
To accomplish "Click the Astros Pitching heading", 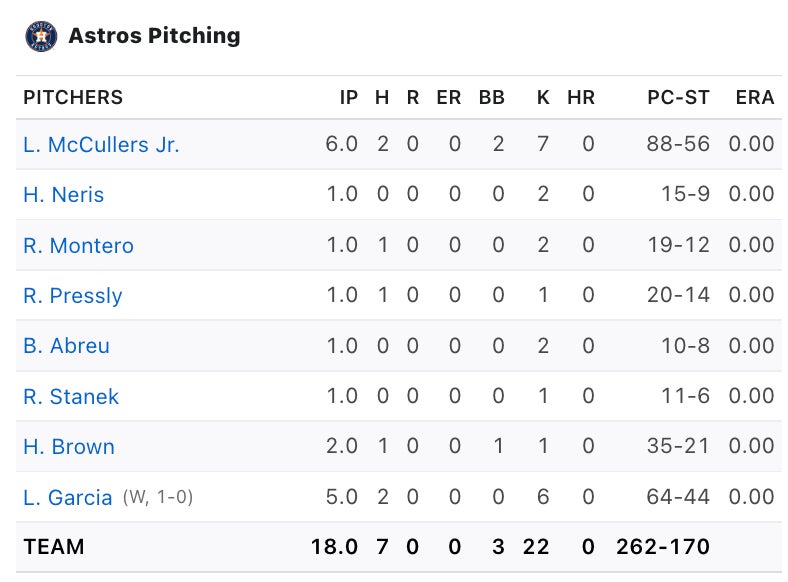I will click(x=154, y=36).
